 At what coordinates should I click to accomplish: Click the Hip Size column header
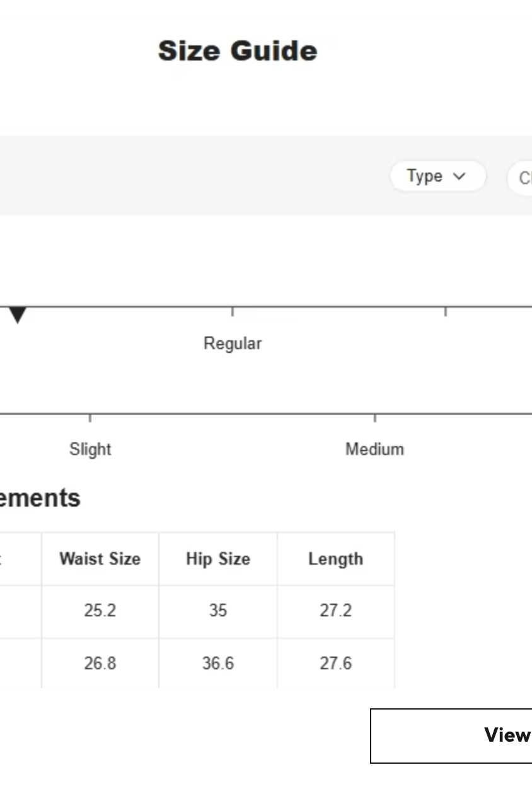coord(217,559)
